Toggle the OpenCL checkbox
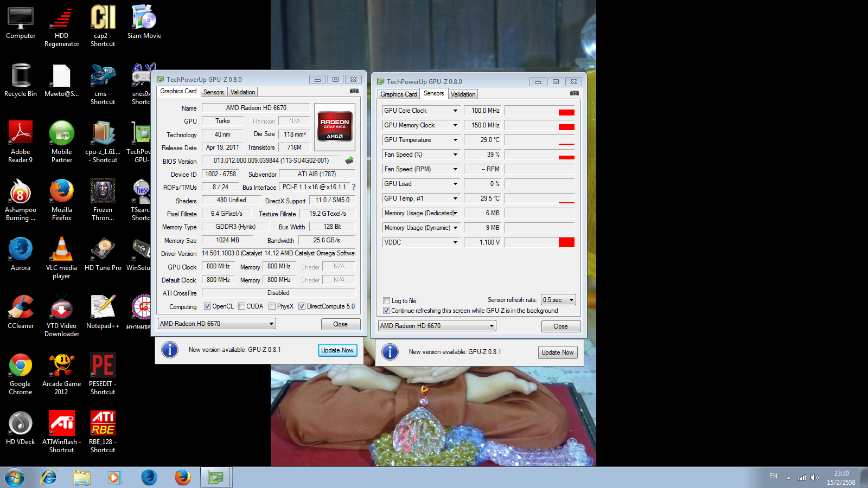 click(x=207, y=306)
